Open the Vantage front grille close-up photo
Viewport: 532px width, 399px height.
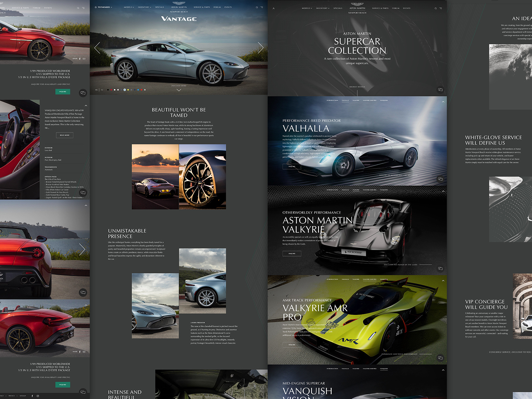pos(155,306)
